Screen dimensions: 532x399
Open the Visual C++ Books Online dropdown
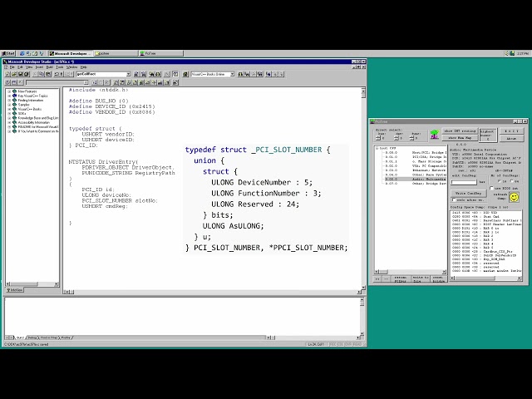pos(232,74)
